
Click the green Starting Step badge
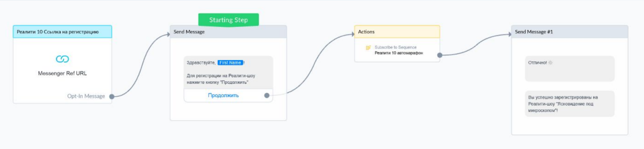point(228,20)
